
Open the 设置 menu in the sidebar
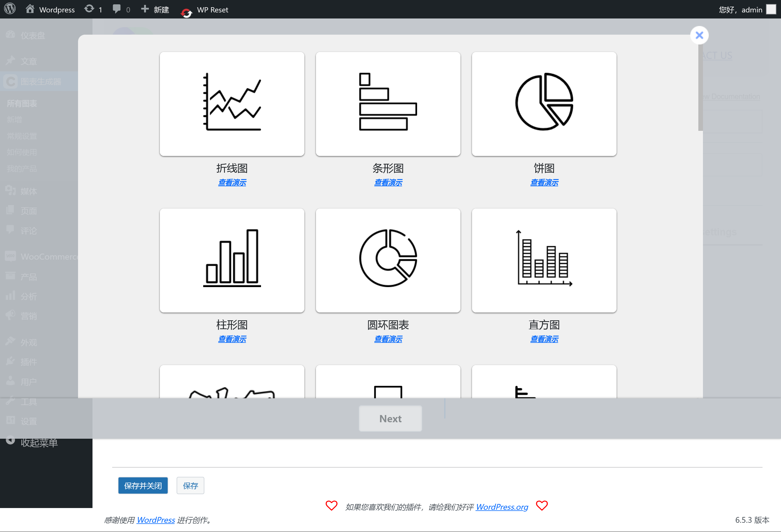[x=29, y=421]
